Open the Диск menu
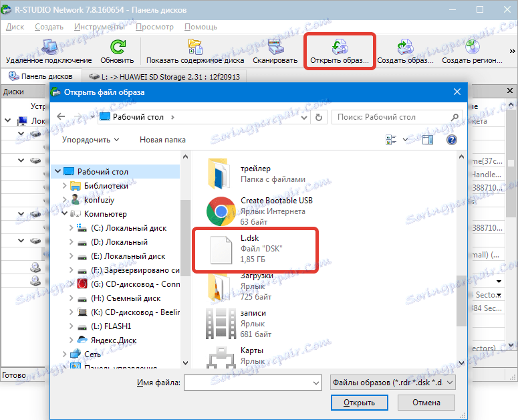The height and width of the screenshot is (420, 518). (15, 27)
